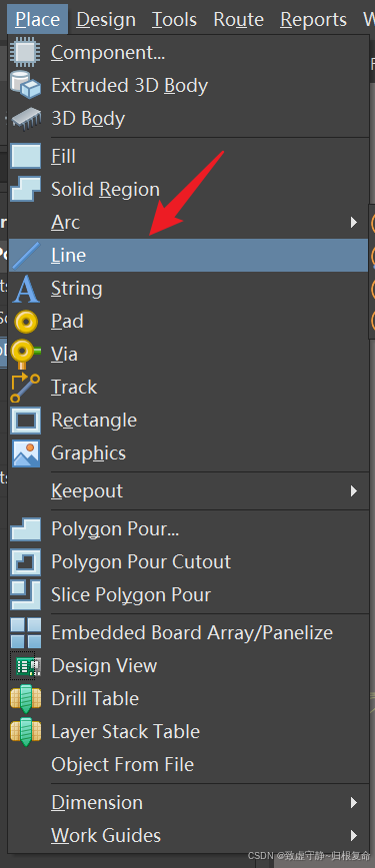The width and height of the screenshot is (375, 868).
Task: Choose Solid Region entry
Action: pyautogui.click(x=188, y=190)
